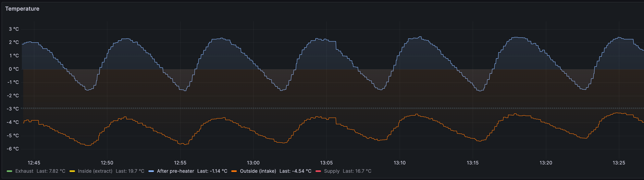644x180 pixels.
Task: Click the 13:25 time axis label
Action: pos(619,163)
